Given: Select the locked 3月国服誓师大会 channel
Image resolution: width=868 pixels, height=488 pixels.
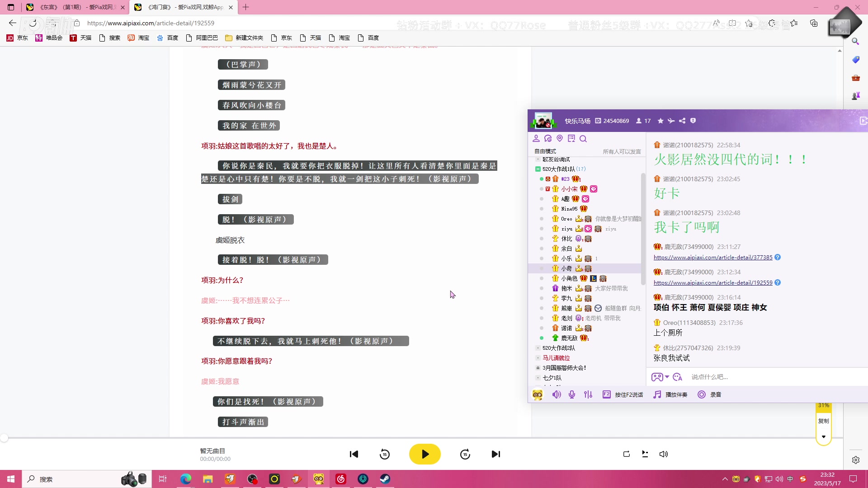Looking at the screenshot, I should pos(564,368).
